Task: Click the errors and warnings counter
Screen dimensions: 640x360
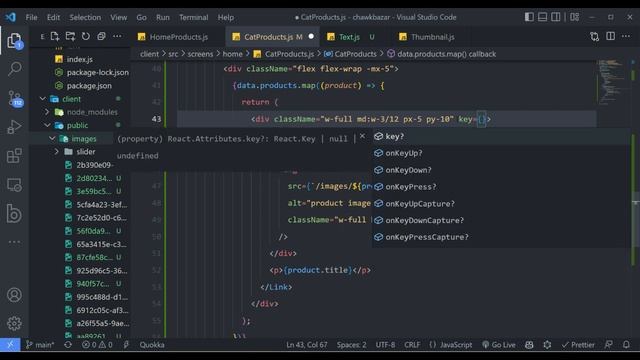Action: (97, 345)
